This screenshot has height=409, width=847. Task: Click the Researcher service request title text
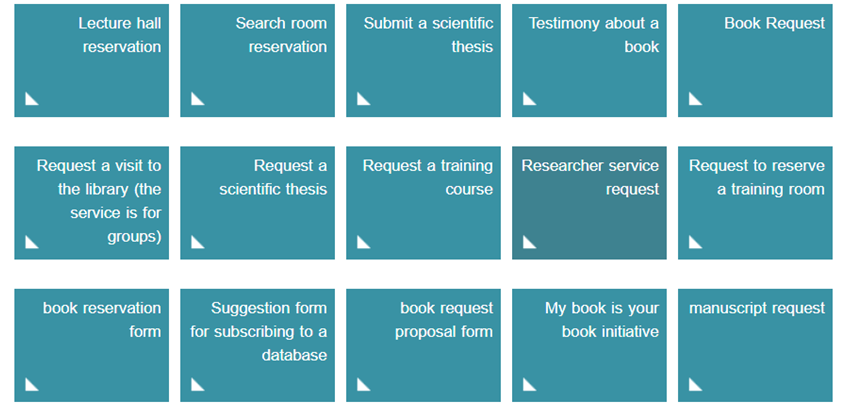590,177
